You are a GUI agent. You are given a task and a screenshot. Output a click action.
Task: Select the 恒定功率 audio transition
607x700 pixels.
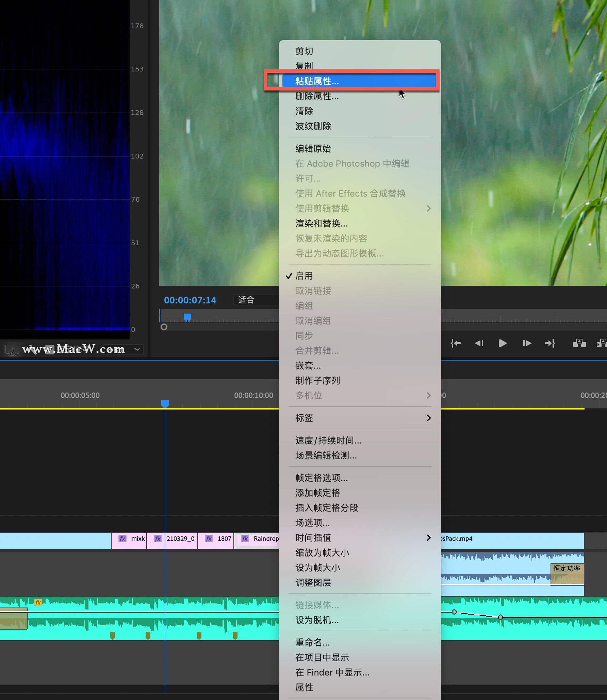tap(567, 574)
